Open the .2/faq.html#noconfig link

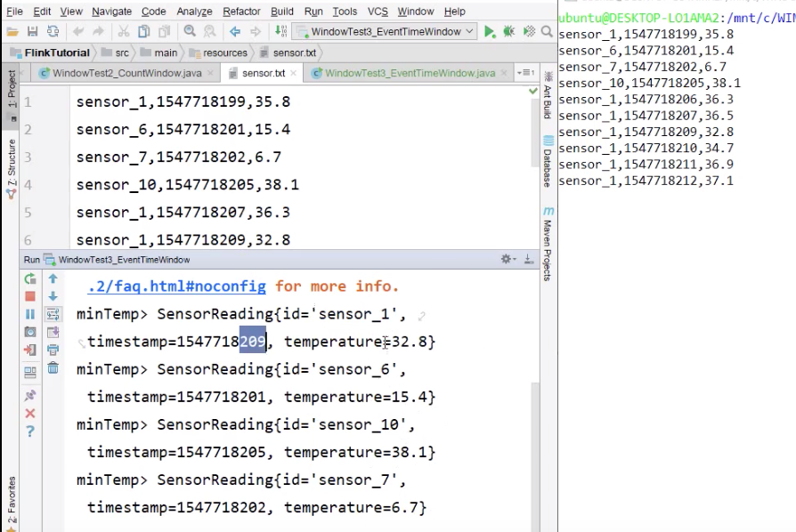[x=176, y=286]
